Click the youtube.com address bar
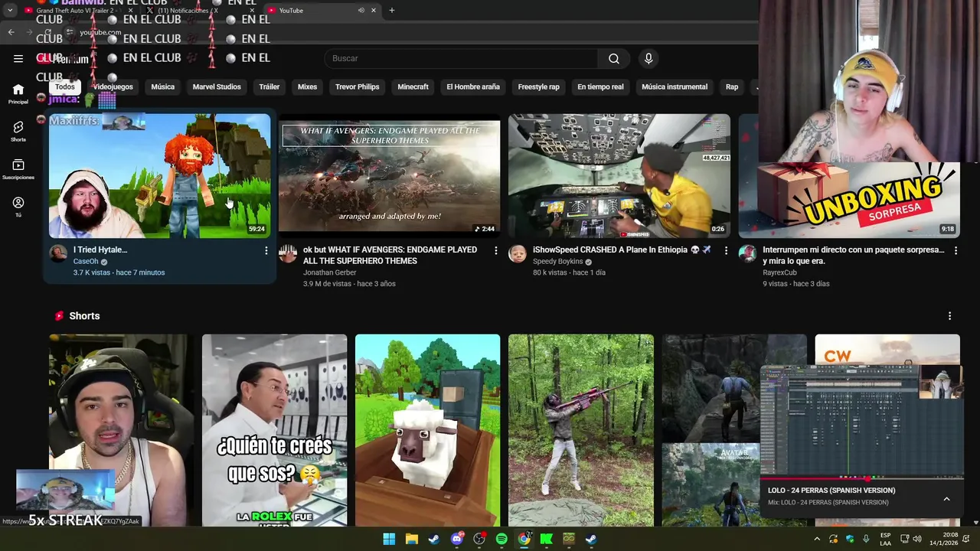The width and height of the screenshot is (980, 551). tap(100, 32)
